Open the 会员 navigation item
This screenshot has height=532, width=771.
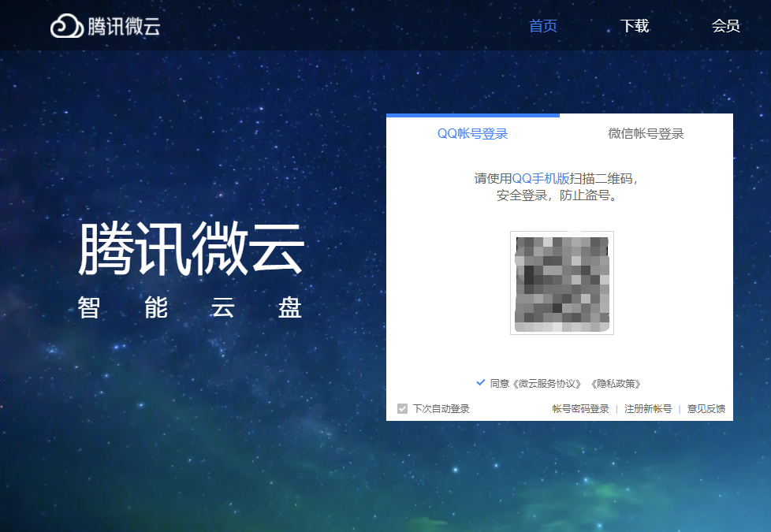(x=726, y=26)
